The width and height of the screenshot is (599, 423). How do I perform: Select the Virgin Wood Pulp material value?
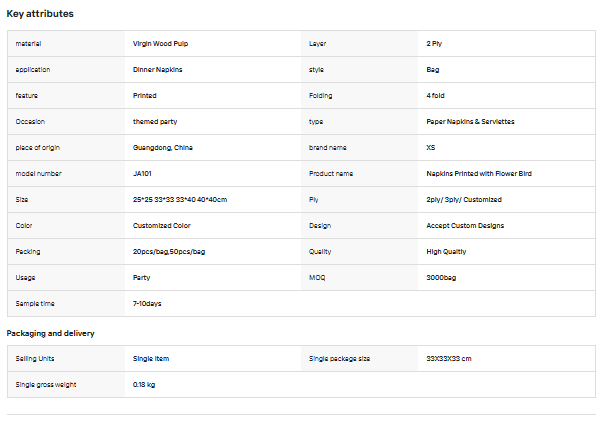click(160, 44)
